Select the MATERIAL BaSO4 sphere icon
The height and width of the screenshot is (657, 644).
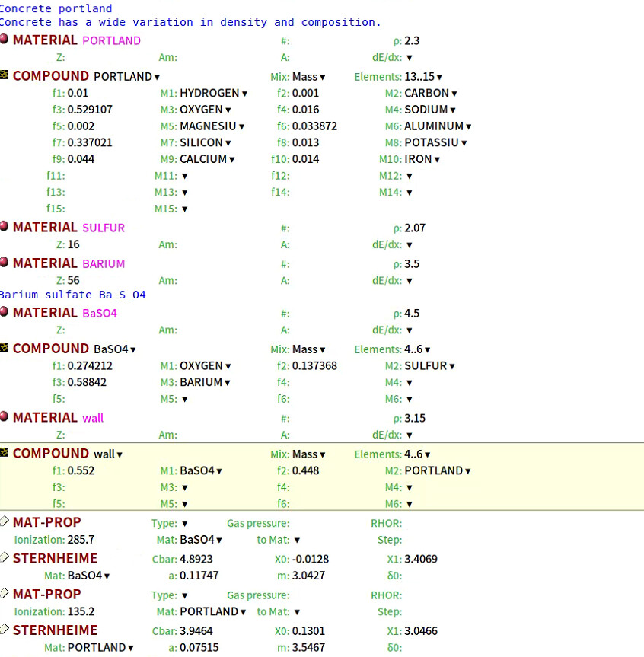point(5,311)
